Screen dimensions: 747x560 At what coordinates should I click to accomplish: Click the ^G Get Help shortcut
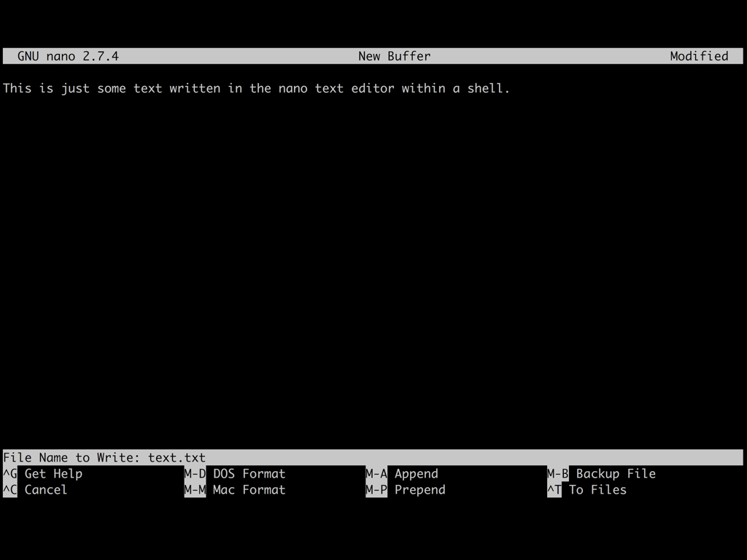(43, 473)
